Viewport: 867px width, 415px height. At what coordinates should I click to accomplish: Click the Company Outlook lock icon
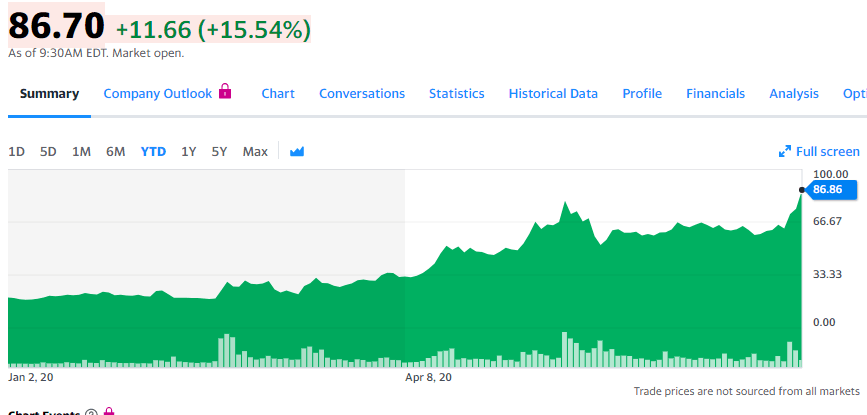tap(225, 92)
